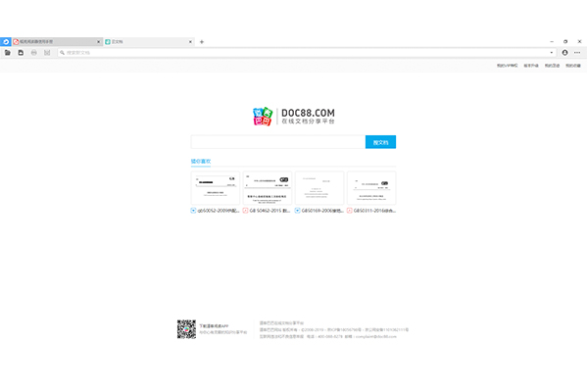
Task: Click the blue file icon before gb50052-2009
Action: point(193,211)
